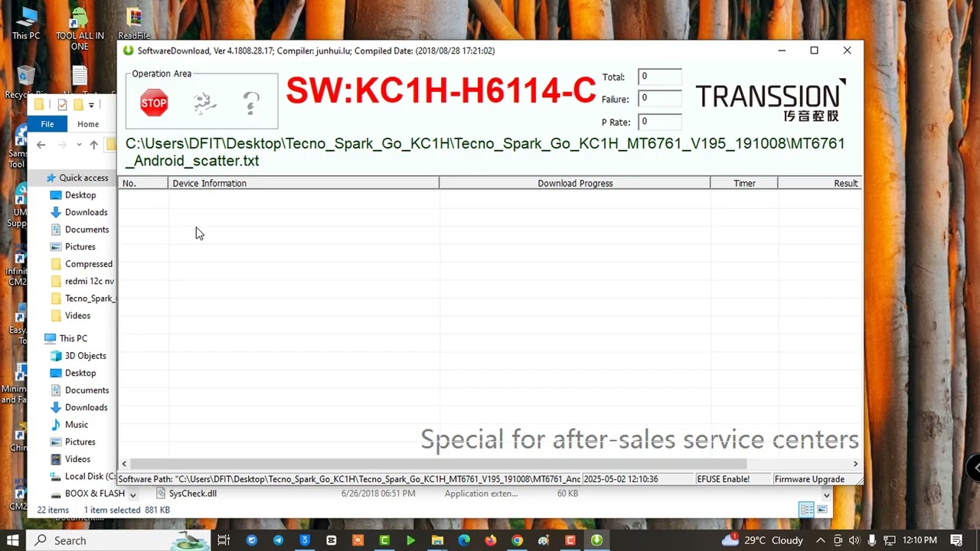Click the Total count field
Image resolution: width=980 pixels, height=551 pixels.
click(660, 77)
